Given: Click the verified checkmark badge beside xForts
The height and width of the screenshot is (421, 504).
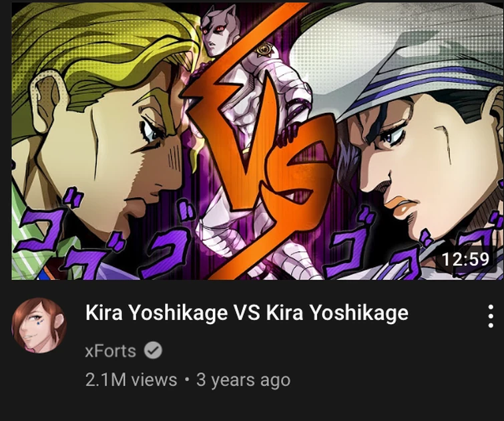Looking at the screenshot, I should click(153, 350).
